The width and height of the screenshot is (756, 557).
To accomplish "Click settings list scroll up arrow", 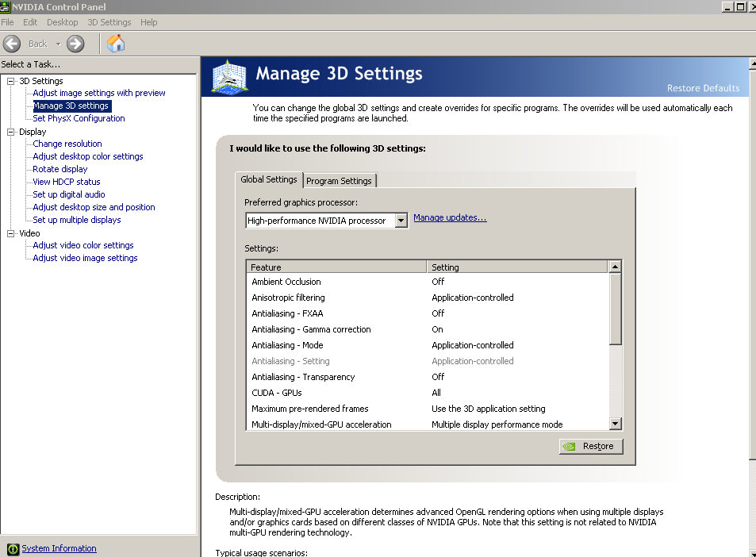I will tap(615, 267).
